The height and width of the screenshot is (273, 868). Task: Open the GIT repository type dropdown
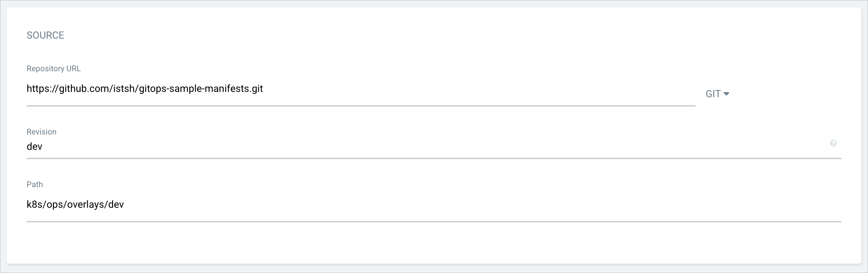pos(717,94)
